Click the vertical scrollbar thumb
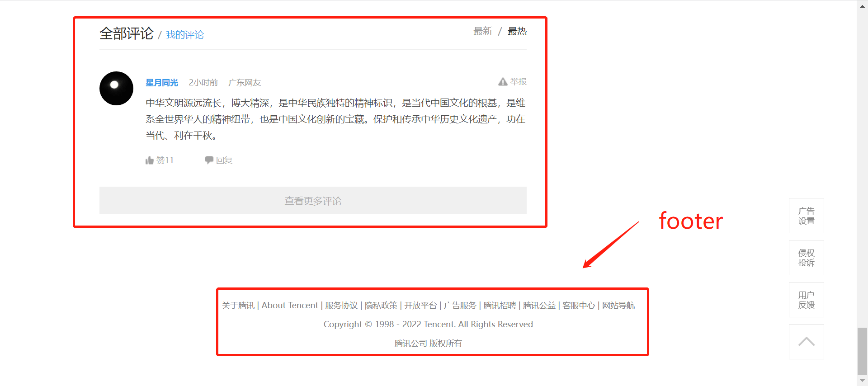 click(x=863, y=352)
